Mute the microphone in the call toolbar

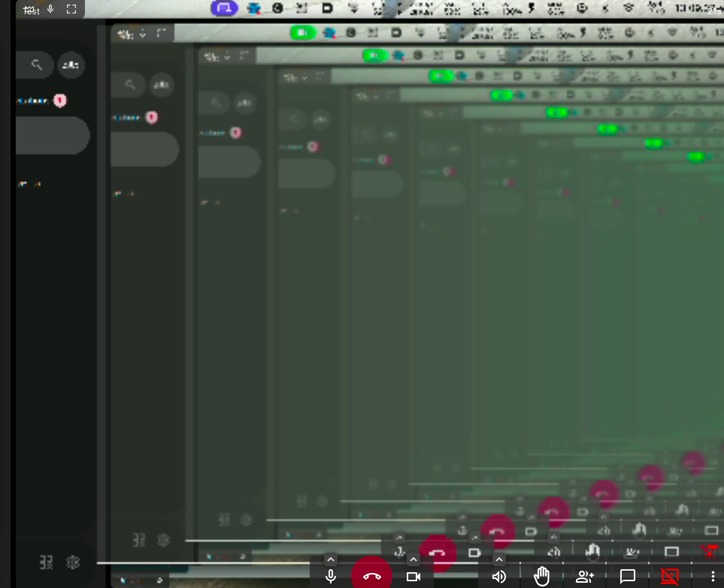tap(330, 576)
